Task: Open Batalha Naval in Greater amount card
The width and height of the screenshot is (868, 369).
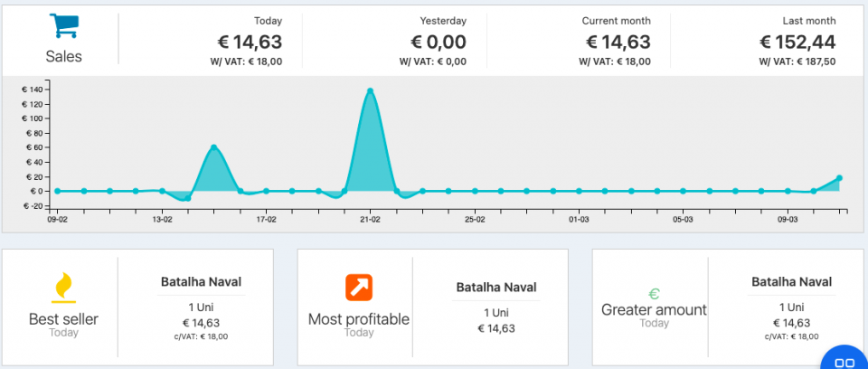Action: (x=791, y=282)
